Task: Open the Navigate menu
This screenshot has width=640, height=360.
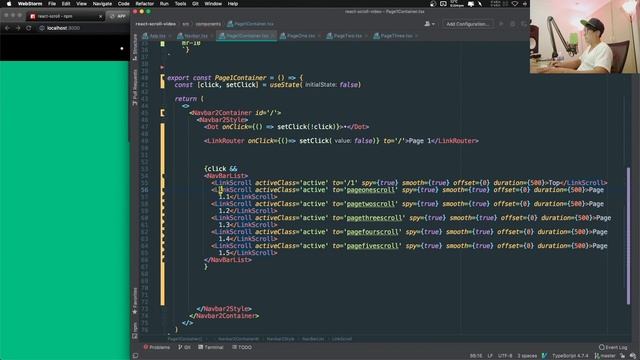Action: (x=102, y=4)
